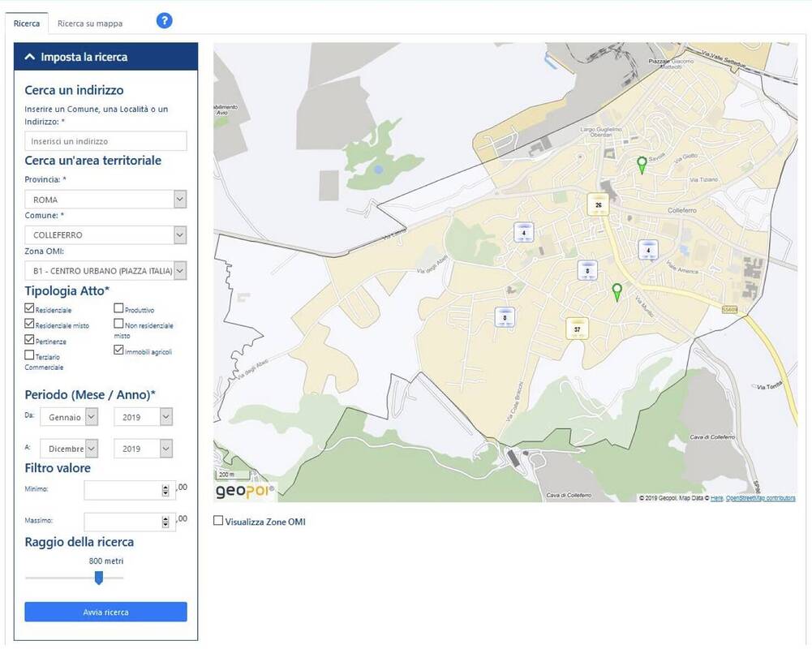Switch to the 'Ricerca su mappa' tab
The width and height of the screenshot is (812, 649).
[90, 24]
